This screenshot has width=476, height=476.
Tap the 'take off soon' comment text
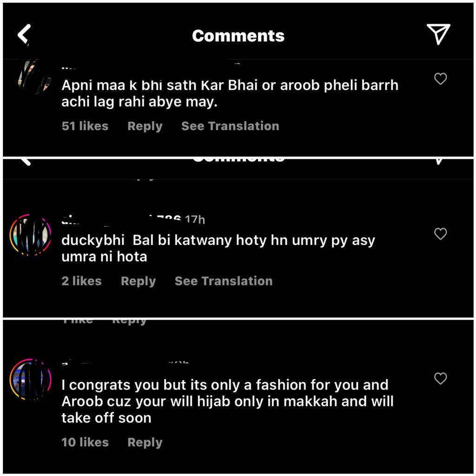[106, 418]
